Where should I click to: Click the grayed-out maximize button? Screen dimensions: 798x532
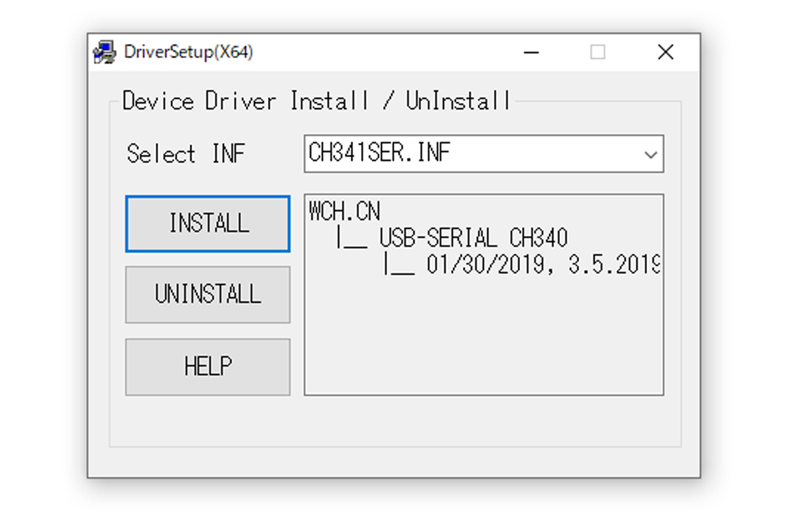coord(598,53)
